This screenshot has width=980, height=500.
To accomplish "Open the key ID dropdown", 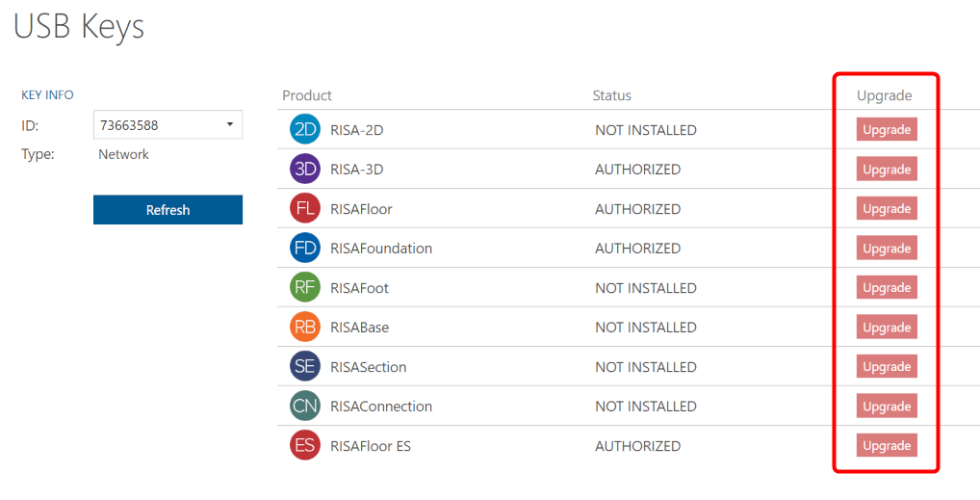I will click(168, 125).
